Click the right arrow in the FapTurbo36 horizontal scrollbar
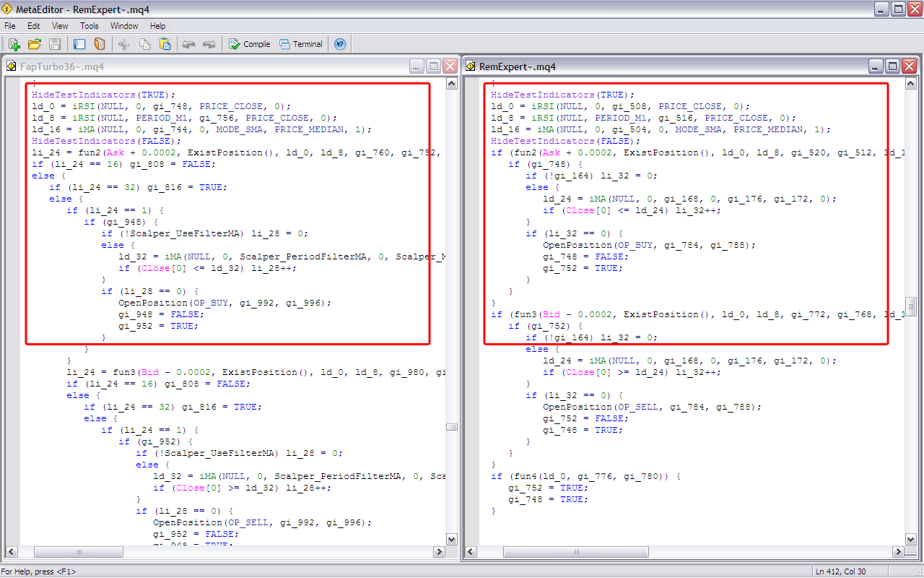The height and width of the screenshot is (578, 924). click(x=439, y=552)
